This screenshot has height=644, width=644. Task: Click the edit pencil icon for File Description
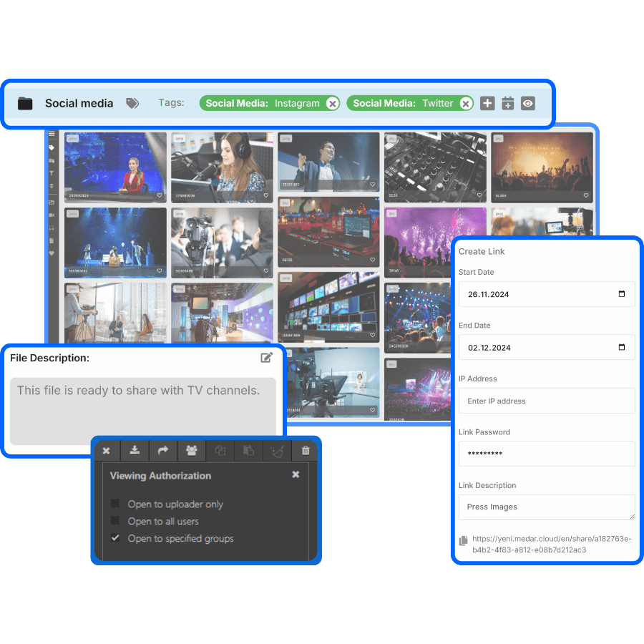point(267,358)
